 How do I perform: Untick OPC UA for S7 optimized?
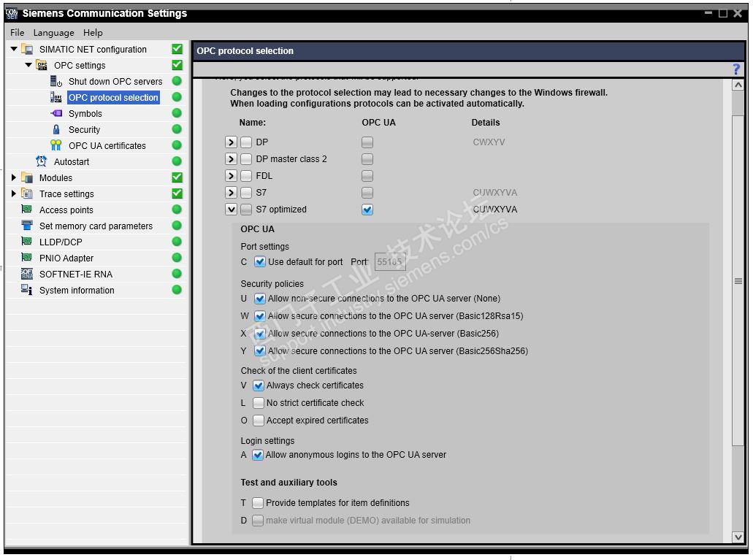(x=367, y=210)
